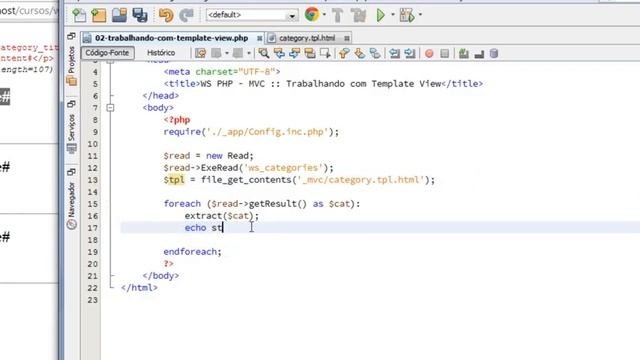
Task: Go to the next find occurrence icon
Action: pos(294,53)
